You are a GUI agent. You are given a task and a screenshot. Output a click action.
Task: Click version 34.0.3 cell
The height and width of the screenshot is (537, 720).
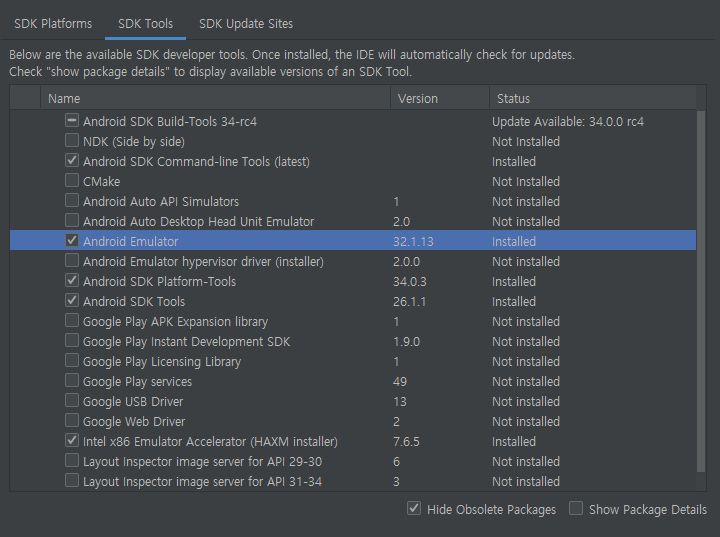(410, 282)
